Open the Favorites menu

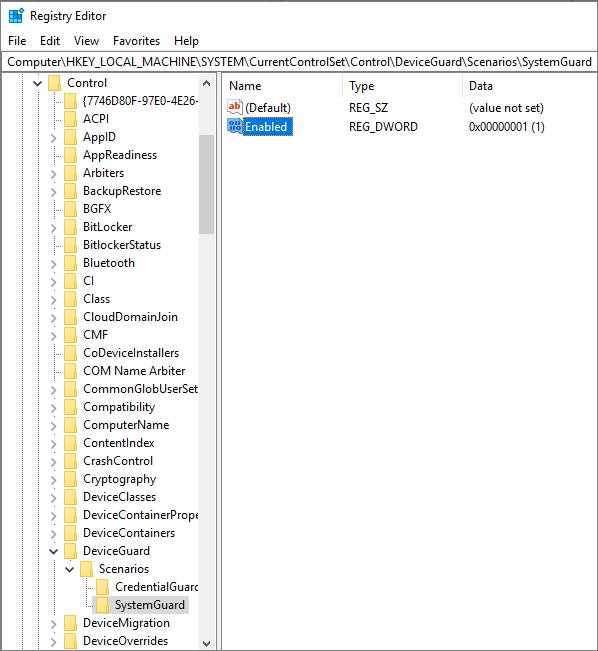136,41
